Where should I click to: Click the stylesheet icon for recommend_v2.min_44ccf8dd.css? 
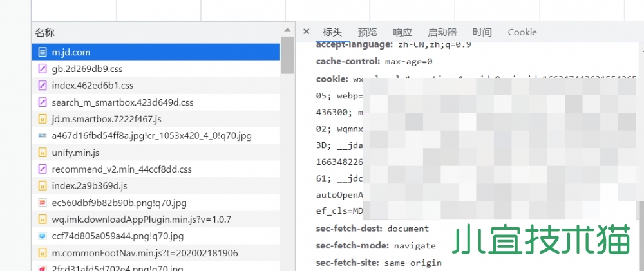click(x=42, y=169)
